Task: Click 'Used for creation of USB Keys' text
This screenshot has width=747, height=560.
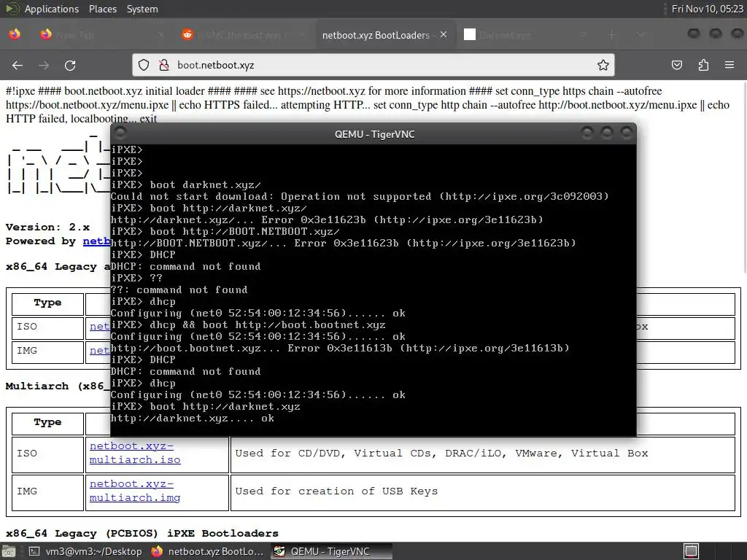Action: pos(336,491)
